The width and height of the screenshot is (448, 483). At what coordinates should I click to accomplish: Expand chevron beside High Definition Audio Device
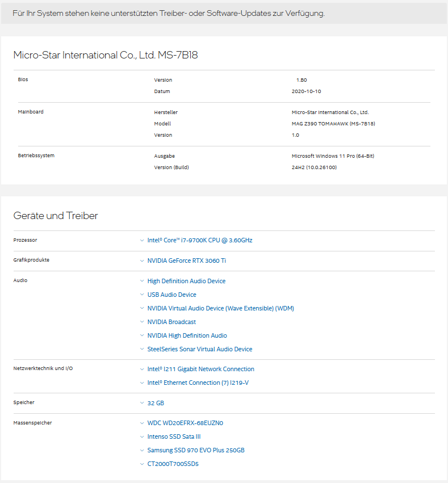click(142, 281)
